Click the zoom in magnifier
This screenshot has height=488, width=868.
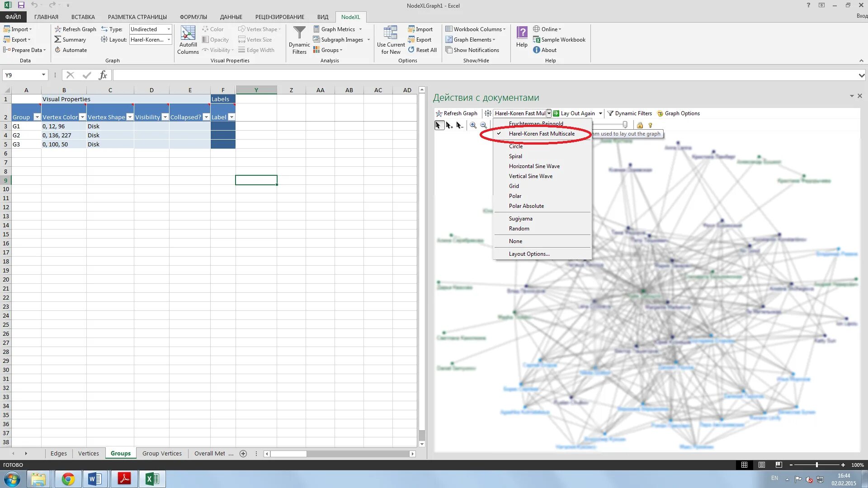click(473, 125)
